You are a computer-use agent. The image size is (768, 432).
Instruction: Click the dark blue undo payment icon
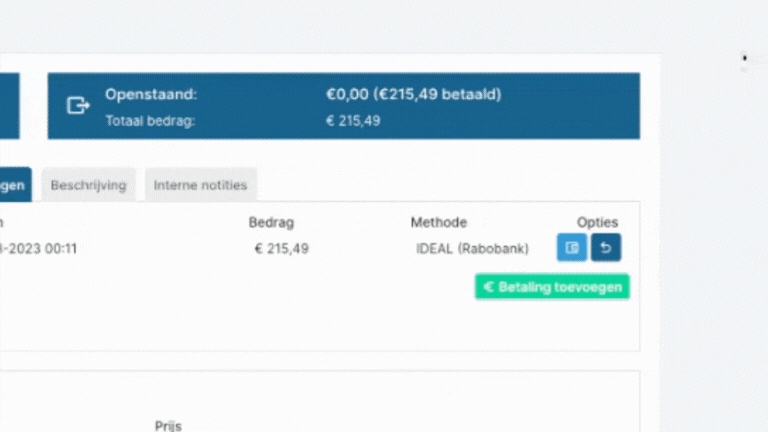606,247
